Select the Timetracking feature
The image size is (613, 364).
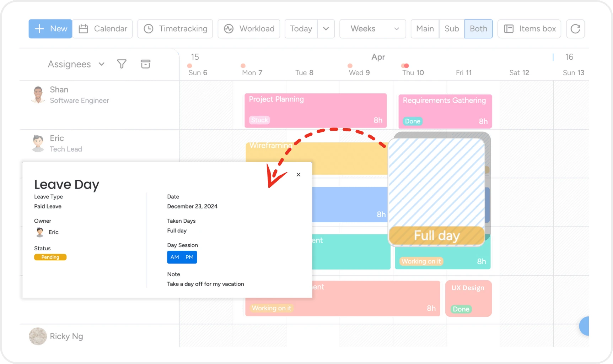tap(175, 29)
